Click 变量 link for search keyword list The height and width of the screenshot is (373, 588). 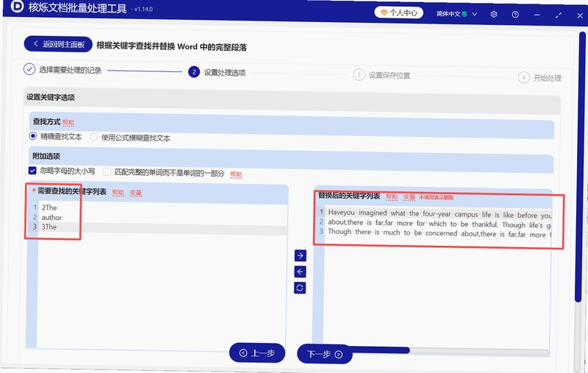coord(136,193)
